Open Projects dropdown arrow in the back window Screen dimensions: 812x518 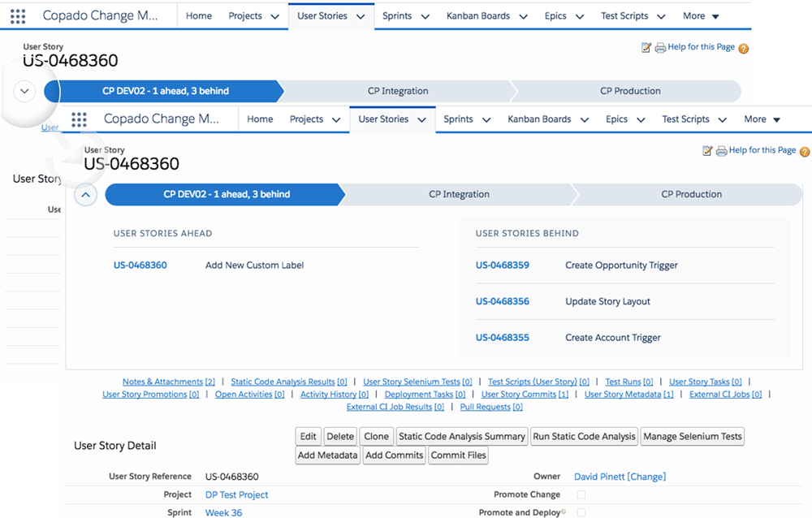[x=275, y=16]
